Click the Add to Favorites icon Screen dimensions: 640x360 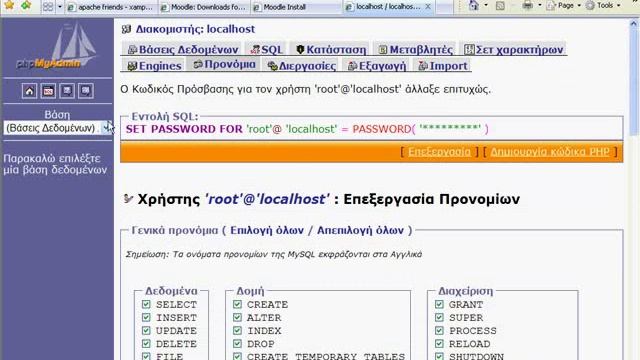[x=26, y=5]
